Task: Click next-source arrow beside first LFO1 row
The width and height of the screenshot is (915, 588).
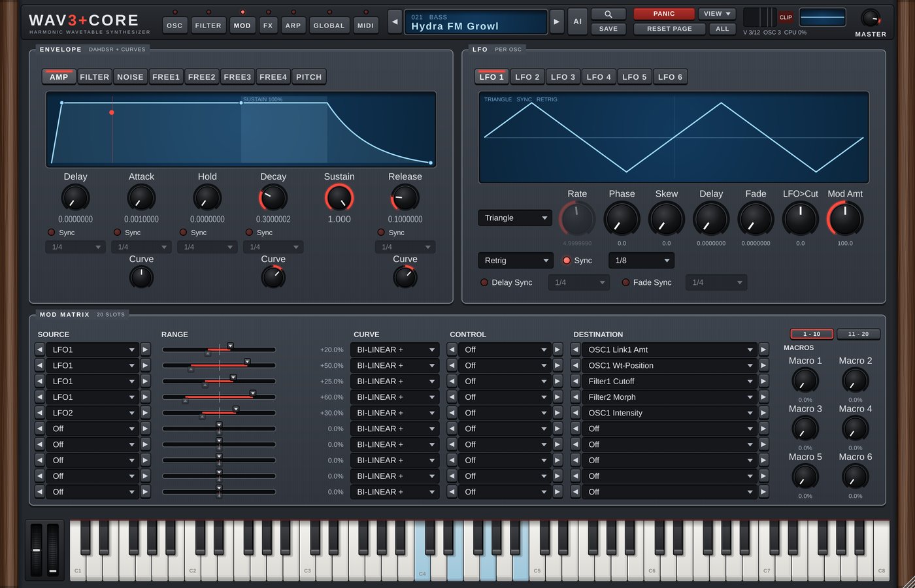Action: [x=146, y=350]
